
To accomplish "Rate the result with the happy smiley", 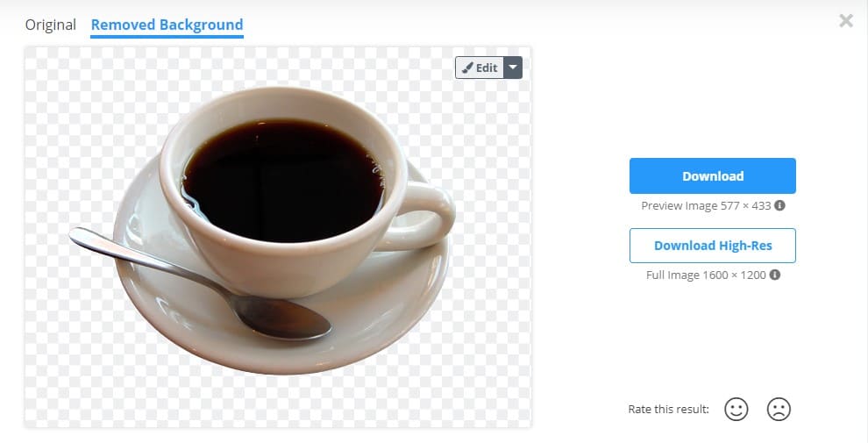I will pyautogui.click(x=736, y=409).
